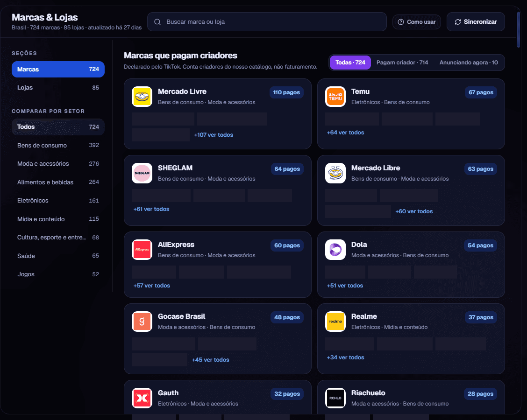Open the Mercado Libre brand logo

click(335, 173)
